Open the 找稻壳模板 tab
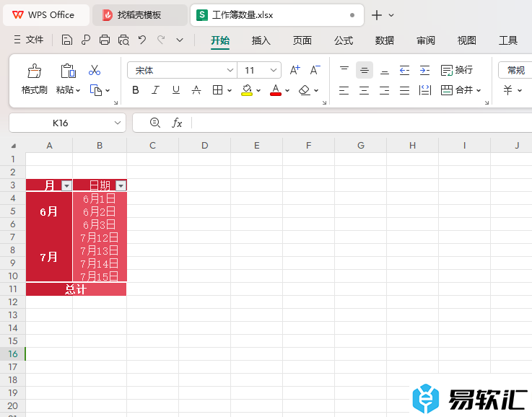Viewport: 532px width, 417px height. coord(140,15)
